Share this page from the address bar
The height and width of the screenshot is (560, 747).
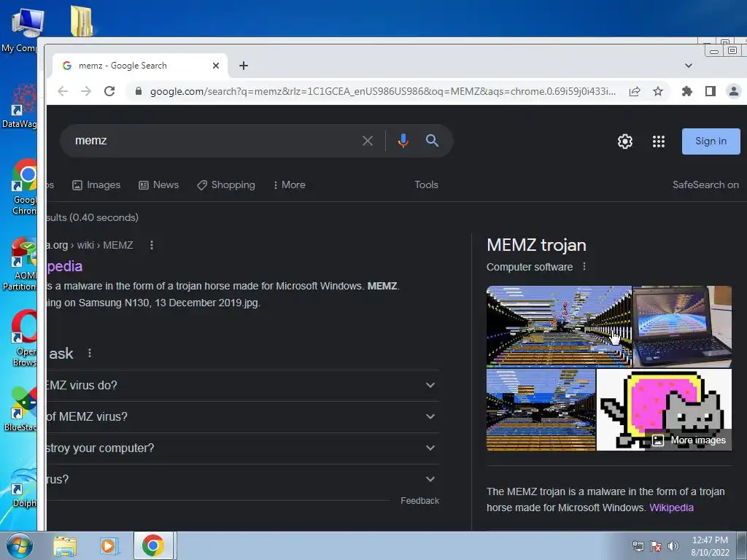pos(635,91)
